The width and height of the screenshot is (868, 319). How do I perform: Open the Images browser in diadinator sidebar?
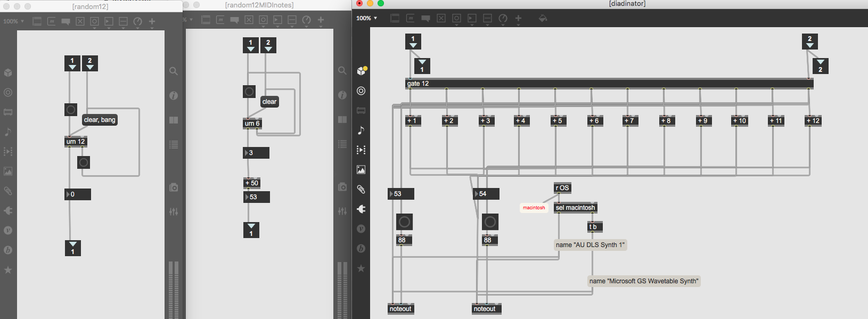(361, 170)
